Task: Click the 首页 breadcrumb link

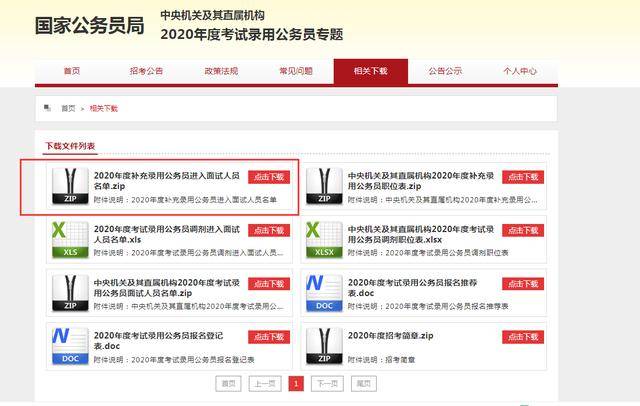Action: [68, 109]
